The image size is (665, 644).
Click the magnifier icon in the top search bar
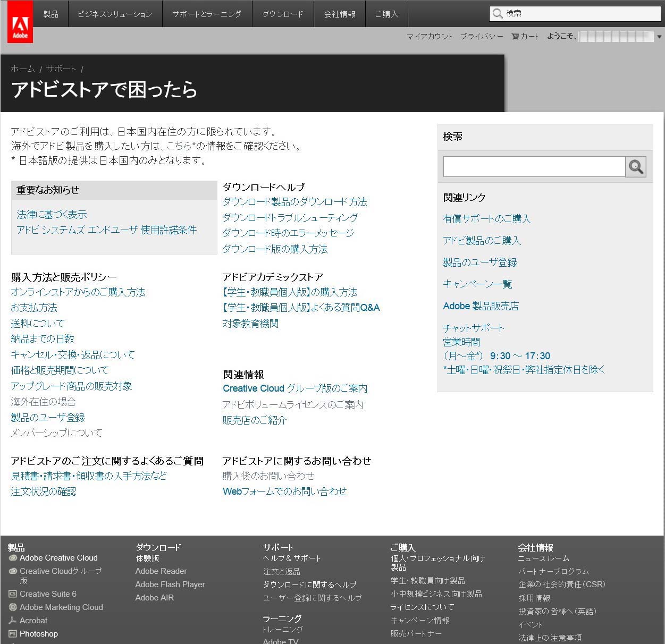point(498,13)
